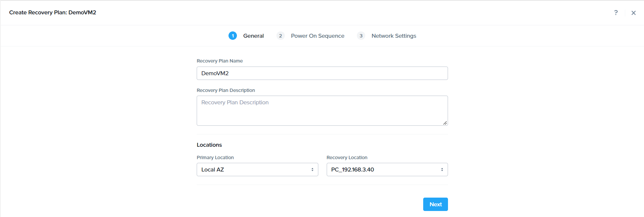Expand the Recovery Location dropdown showing PC_192.168.3.40
The width and height of the screenshot is (644, 217).
point(384,170)
